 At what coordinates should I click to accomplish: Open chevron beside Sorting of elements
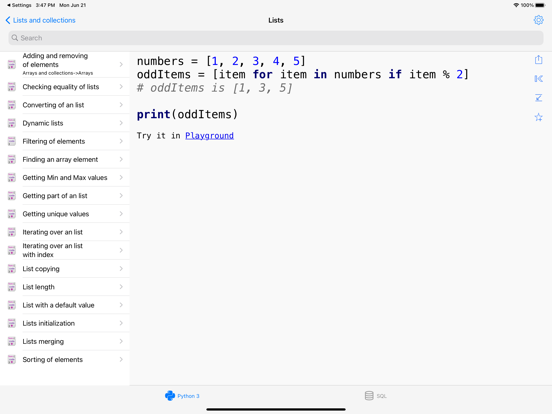click(x=121, y=359)
